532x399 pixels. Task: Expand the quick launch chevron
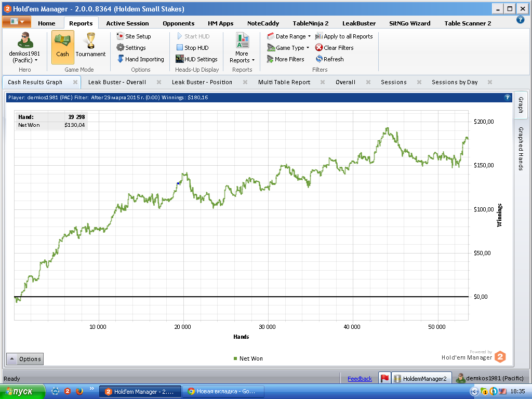(x=91, y=389)
